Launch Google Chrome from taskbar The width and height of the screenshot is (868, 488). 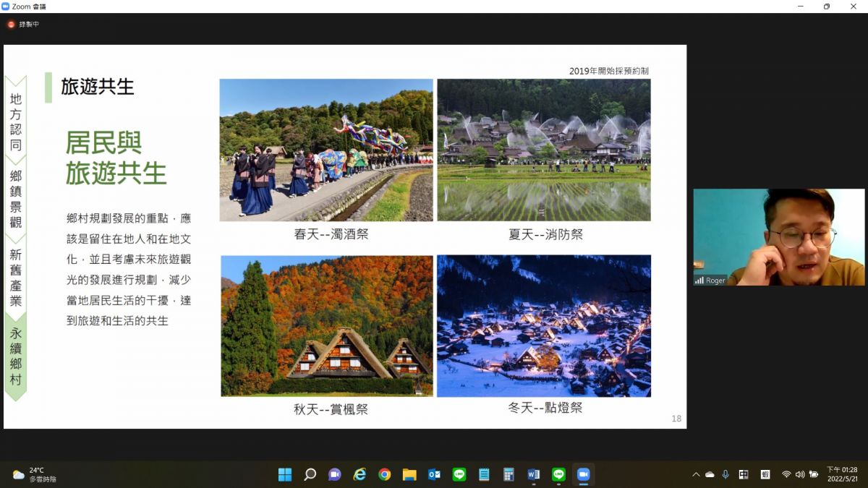click(385, 474)
